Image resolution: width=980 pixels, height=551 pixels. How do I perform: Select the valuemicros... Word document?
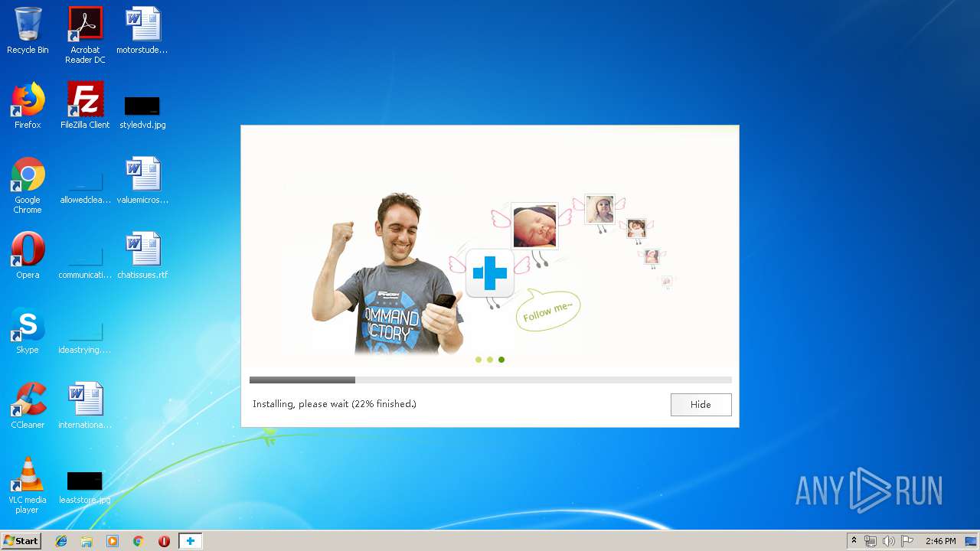tap(142, 181)
